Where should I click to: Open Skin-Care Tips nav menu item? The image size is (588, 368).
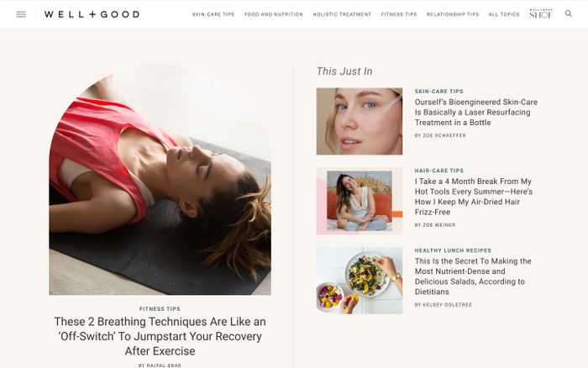[x=213, y=14]
